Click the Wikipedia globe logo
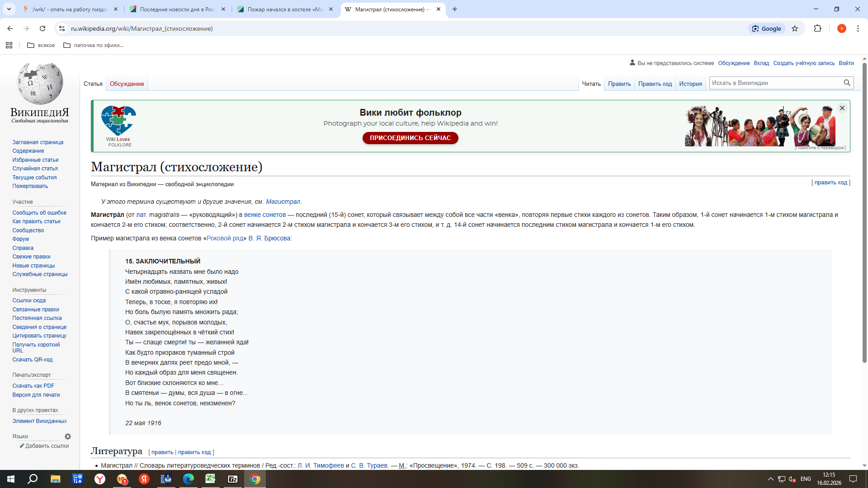The image size is (868, 488). tap(40, 84)
